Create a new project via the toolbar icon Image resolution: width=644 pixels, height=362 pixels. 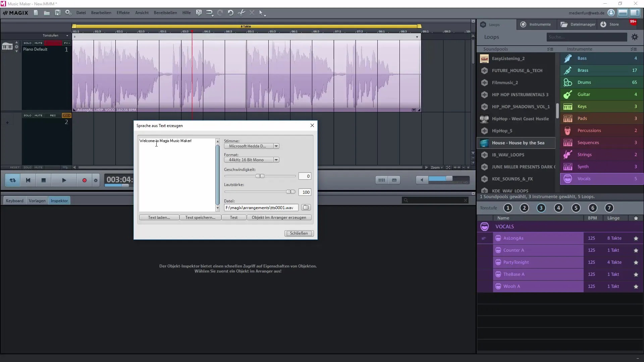click(x=36, y=13)
